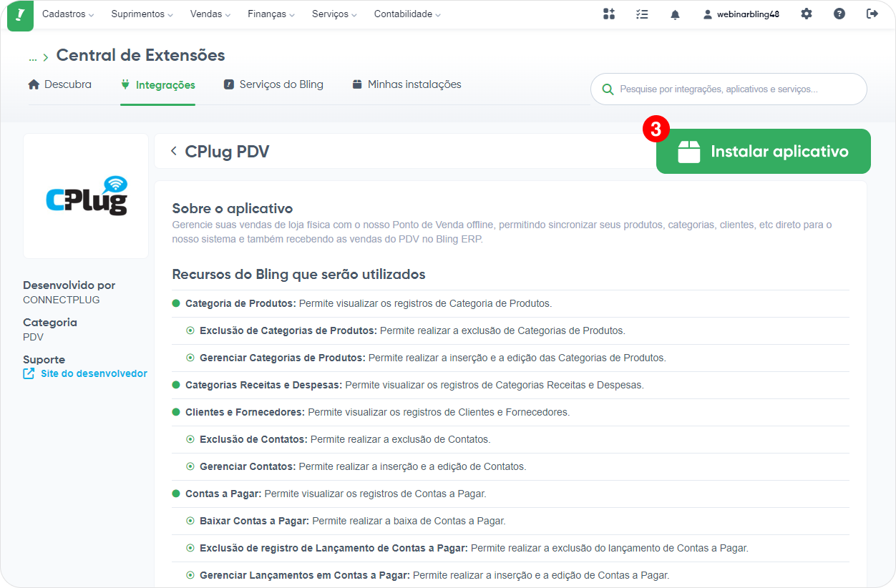Open the task checklist icon
This screenshot has width=896, height=588.
tap(642, 14)
